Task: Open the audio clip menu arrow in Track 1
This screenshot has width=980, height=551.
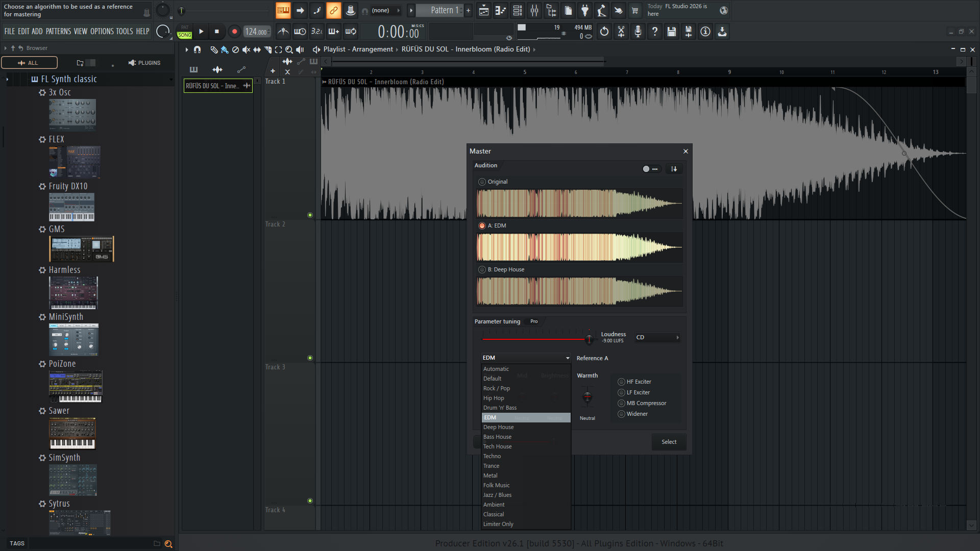Action: [324, 82]
